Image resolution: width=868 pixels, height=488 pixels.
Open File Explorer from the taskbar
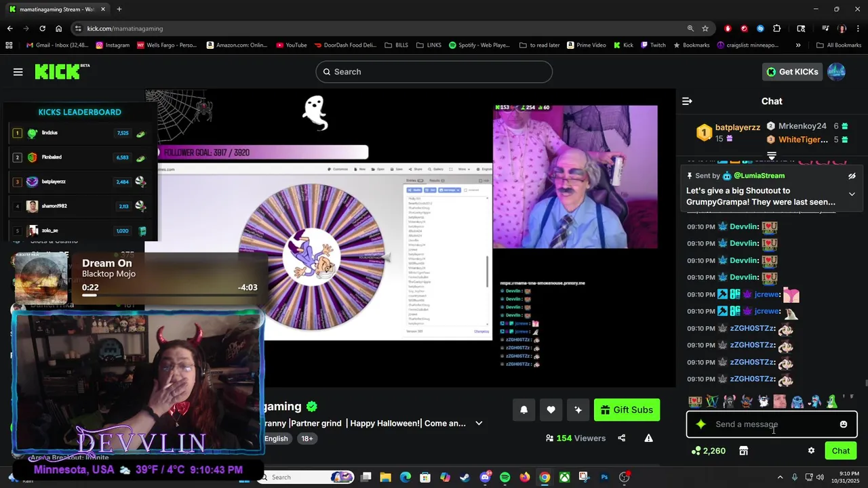coord(385,477)
